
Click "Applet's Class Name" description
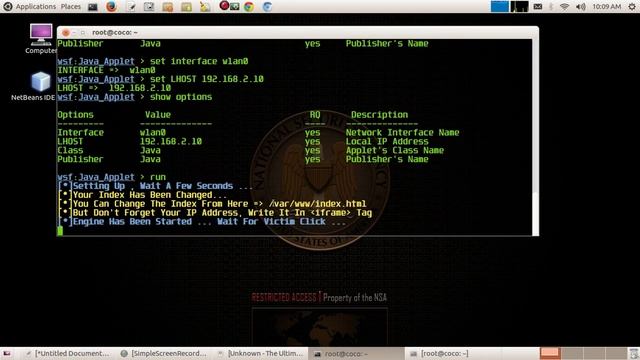pyautogui.click(x=395, y=151)
